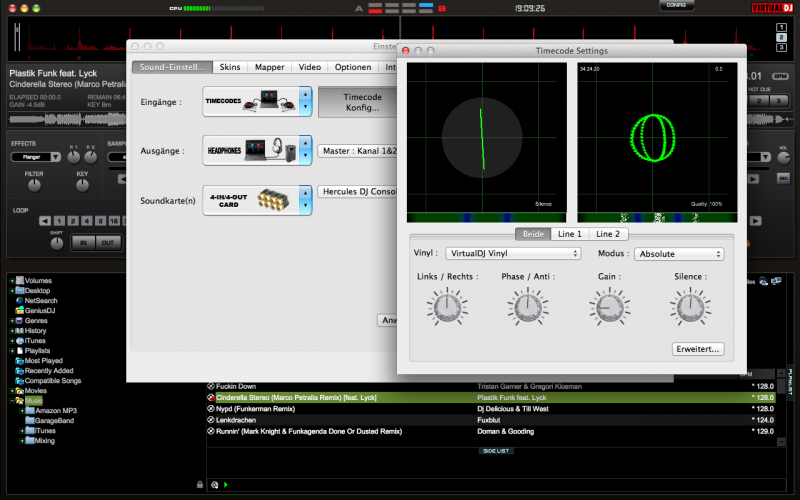
Task: Set loop length to 4 beats
Action: 87,221
